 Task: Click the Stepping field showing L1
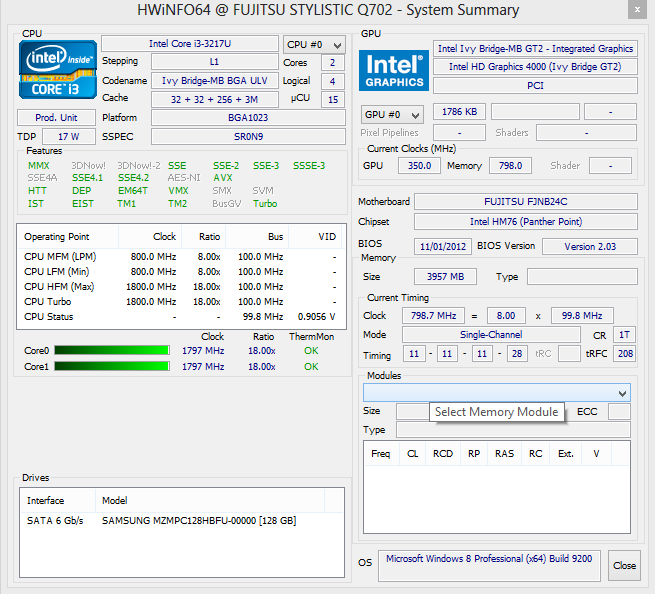215,62
